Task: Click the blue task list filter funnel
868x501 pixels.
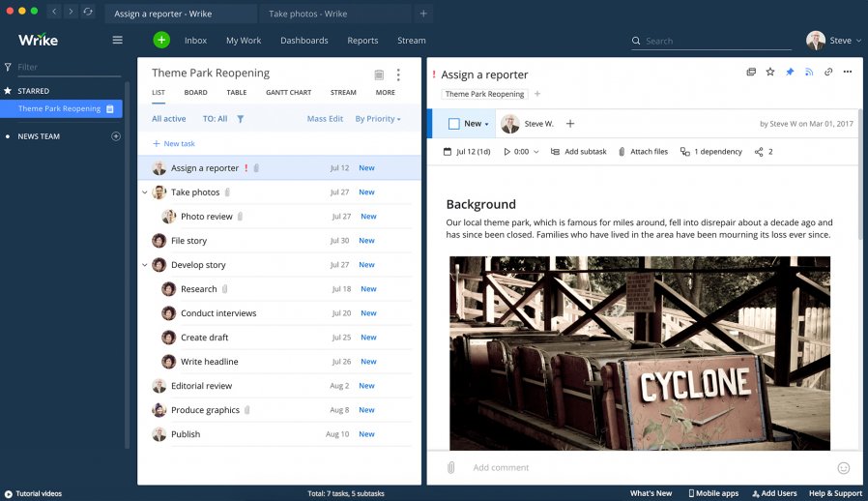Action: coord(241,119)
